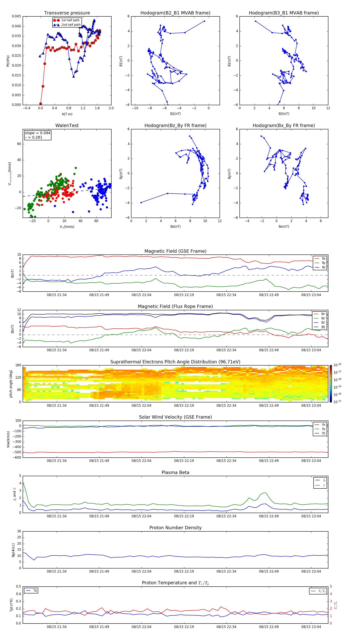Click '08/15 22:04' tick under Flux Rope panel

(141, 350)
